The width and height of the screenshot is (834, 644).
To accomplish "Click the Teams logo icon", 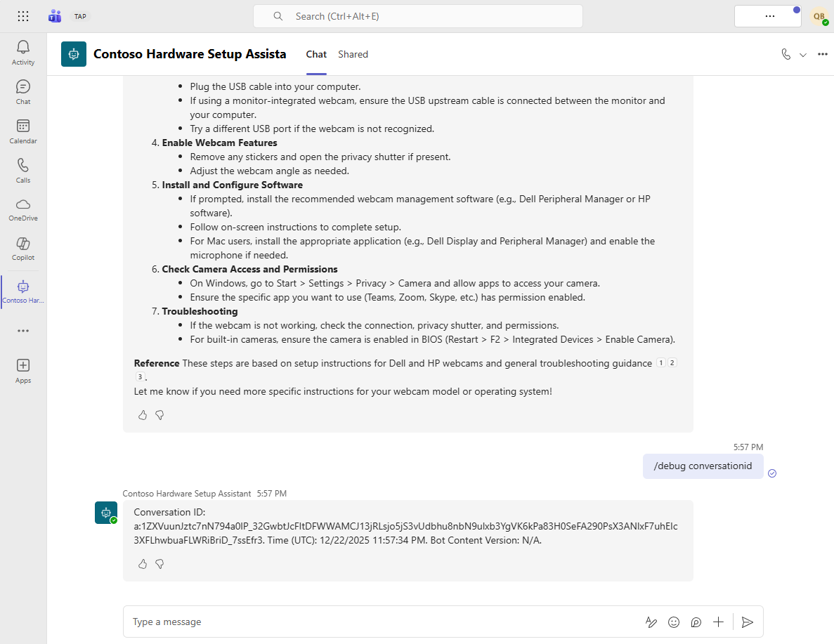I will coord(54,16).
